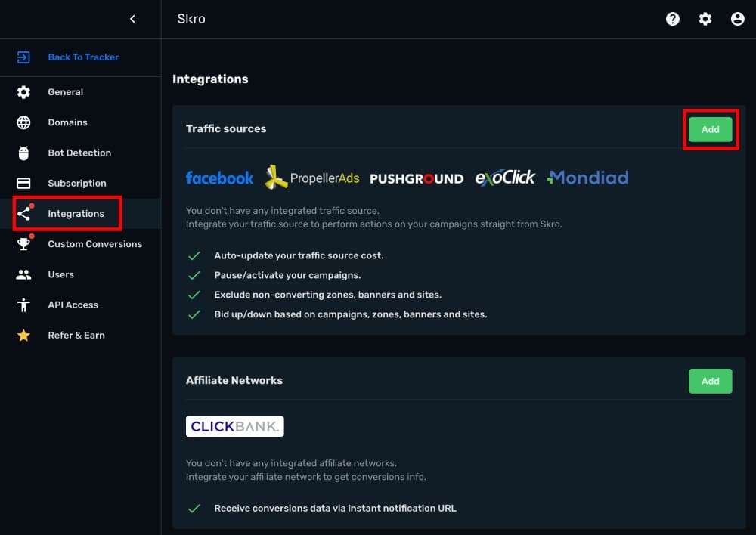This screenshot has width=756, height=535.
Task: Open the help question mark icon
Action: (673, 19)
